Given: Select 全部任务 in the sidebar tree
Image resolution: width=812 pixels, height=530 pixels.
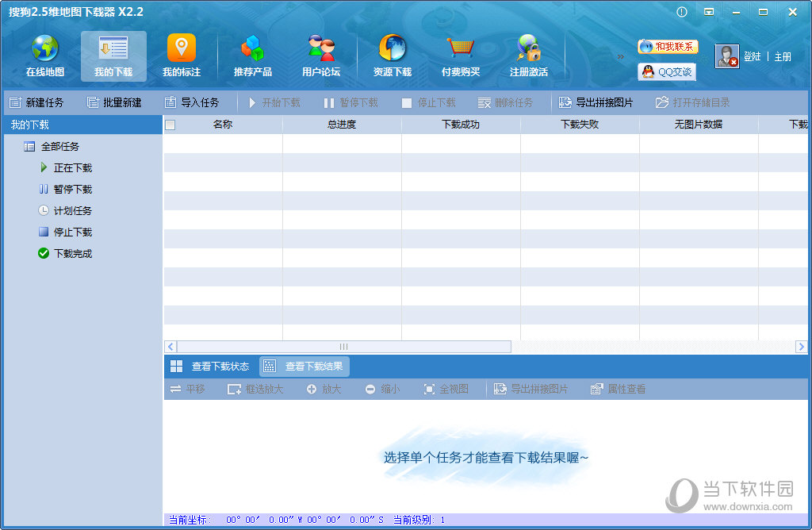Looking at the screenshot, I should point(52,147).
